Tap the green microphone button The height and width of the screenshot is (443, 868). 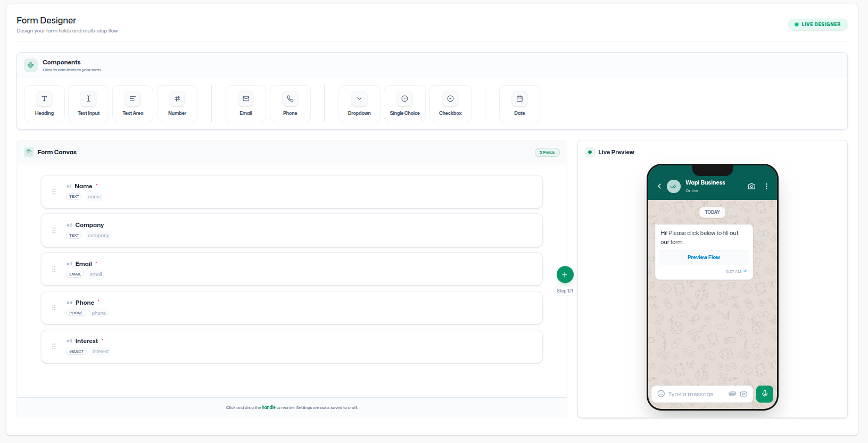[765, 394]
